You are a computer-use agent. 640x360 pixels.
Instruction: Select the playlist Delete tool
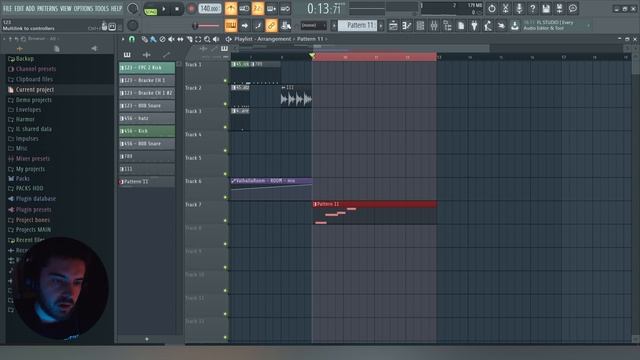click(162, 39)
